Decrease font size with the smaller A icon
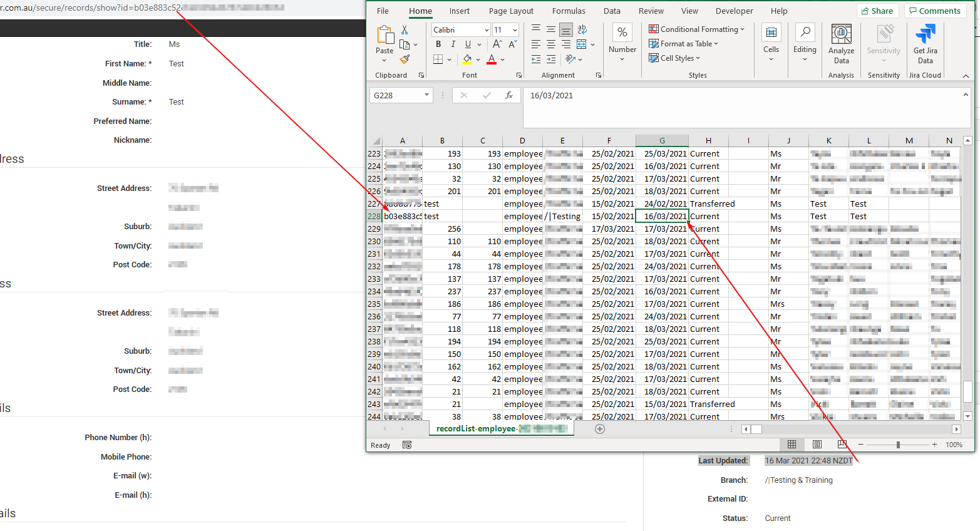Screen dimensions: 980x531 pos(512,44)
